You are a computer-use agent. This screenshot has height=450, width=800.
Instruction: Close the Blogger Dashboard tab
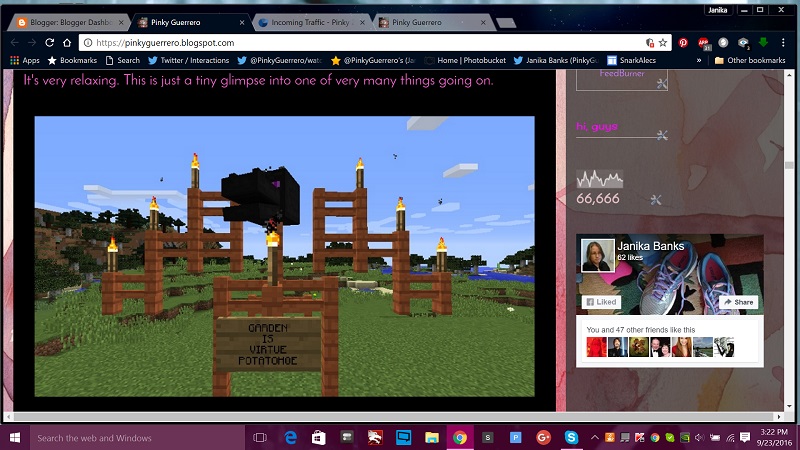(121, 22)
